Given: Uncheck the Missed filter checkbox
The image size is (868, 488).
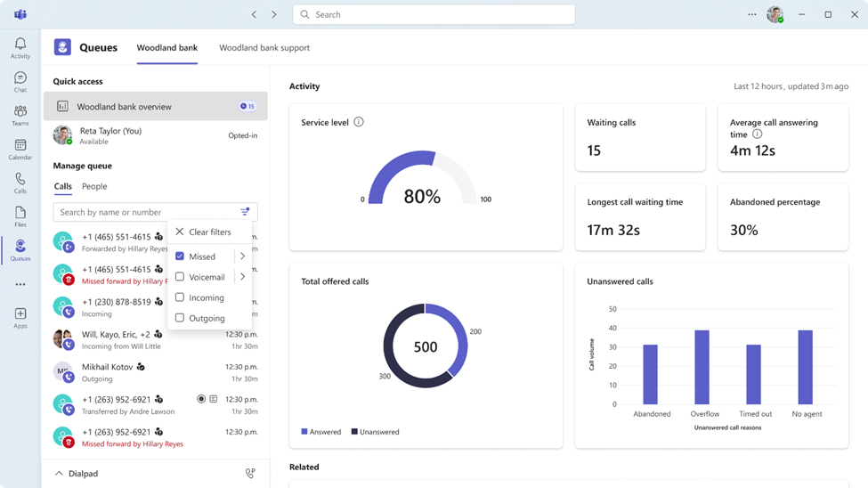Looking at the screenshot, I should tap(179, 256).
